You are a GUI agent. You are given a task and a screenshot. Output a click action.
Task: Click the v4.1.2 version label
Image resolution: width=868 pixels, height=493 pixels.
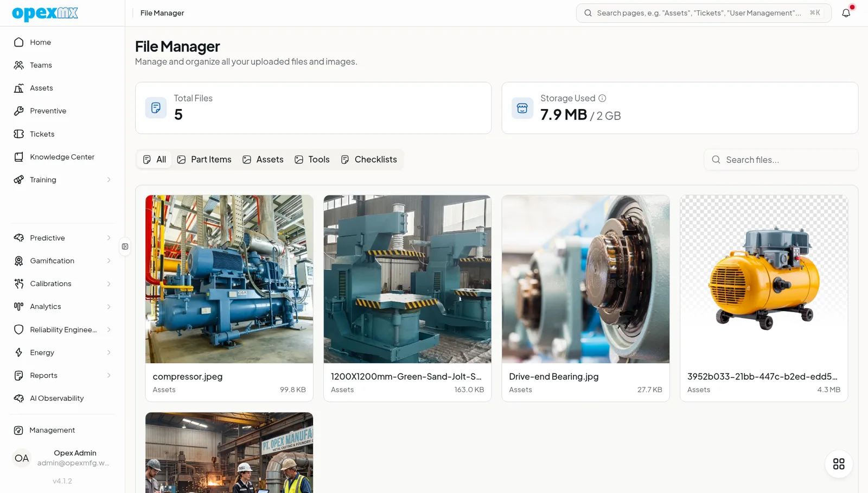(62, 481)
